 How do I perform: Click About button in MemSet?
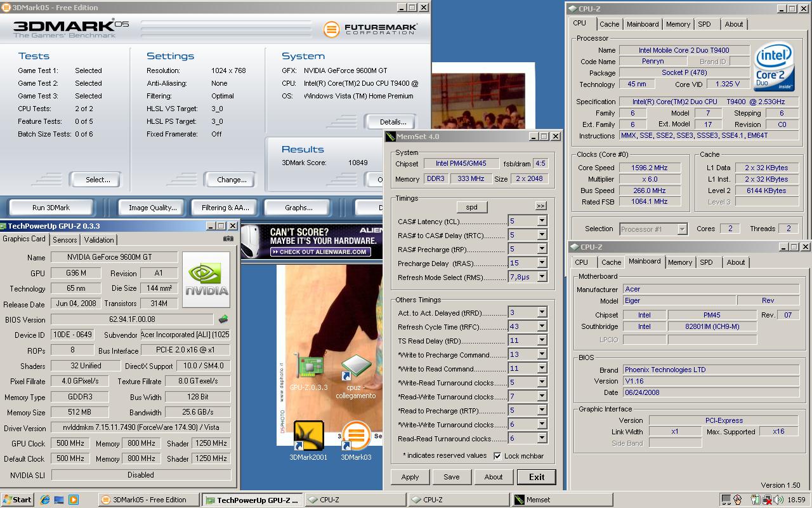tap(494, 477)
